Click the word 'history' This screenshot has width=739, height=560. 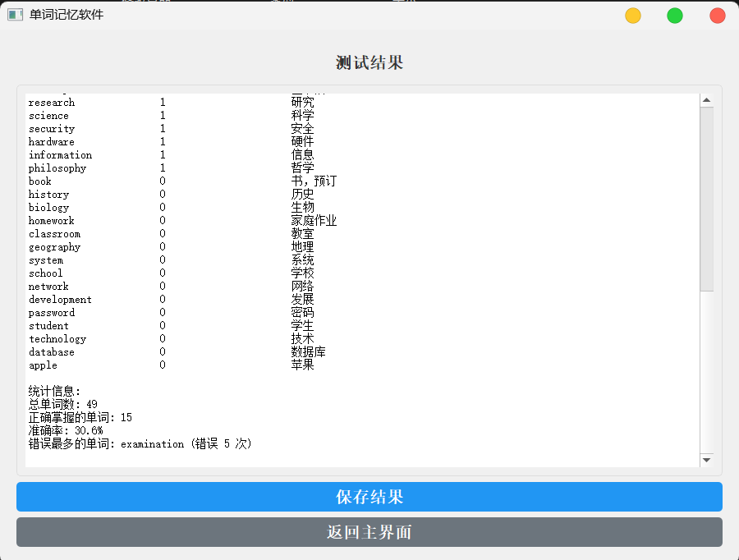pyautogui.click(x=48, y=195)
